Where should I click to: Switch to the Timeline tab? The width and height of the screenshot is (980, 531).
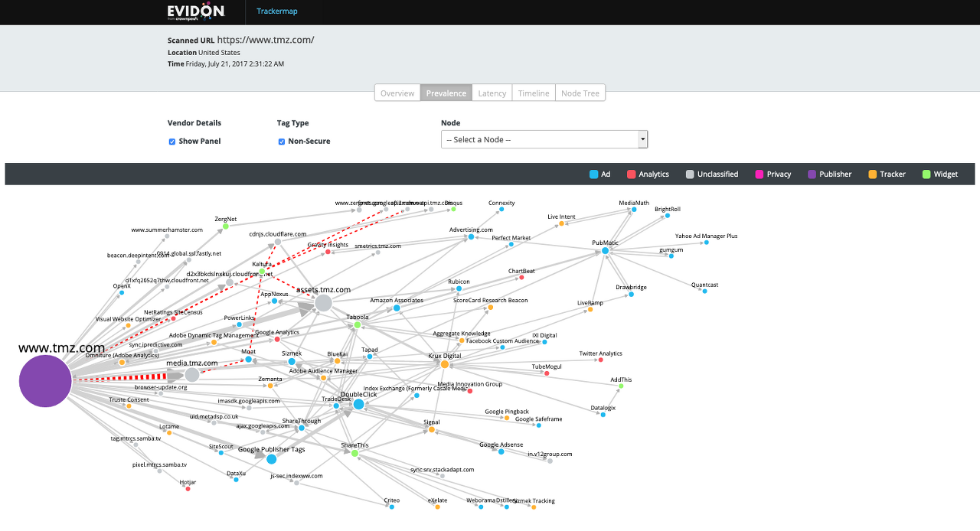tap(534, 93)
